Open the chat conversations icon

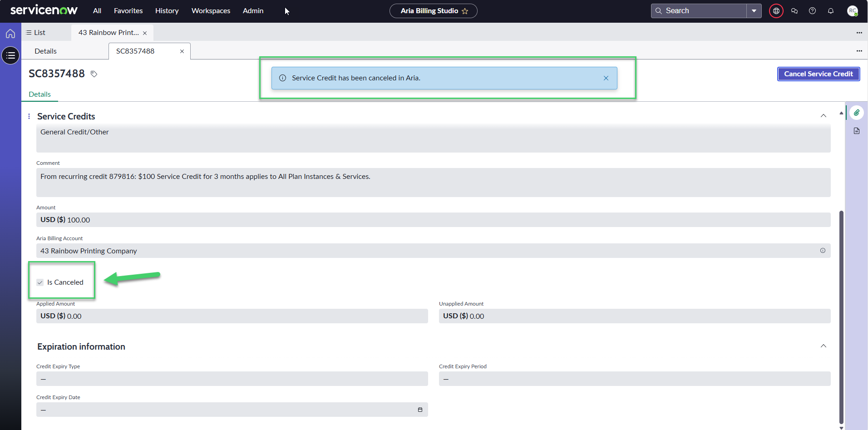click(x=794, y=11)
